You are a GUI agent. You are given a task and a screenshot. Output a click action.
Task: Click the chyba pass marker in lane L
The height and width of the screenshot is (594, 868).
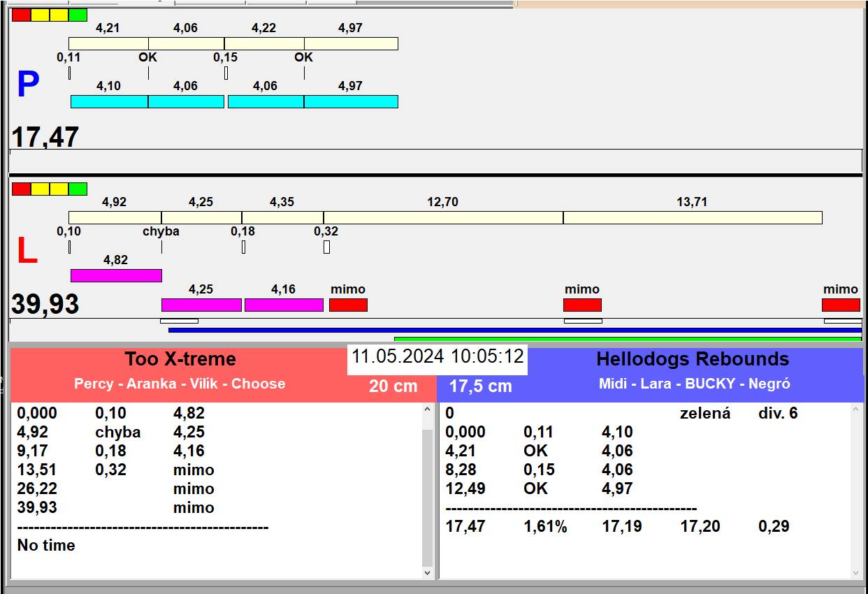pos(161,231)
